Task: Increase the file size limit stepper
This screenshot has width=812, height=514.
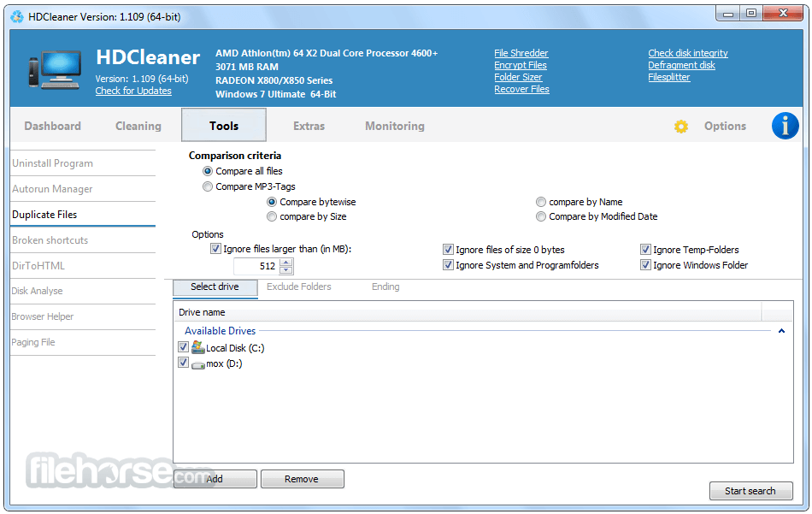Action: 285,263
